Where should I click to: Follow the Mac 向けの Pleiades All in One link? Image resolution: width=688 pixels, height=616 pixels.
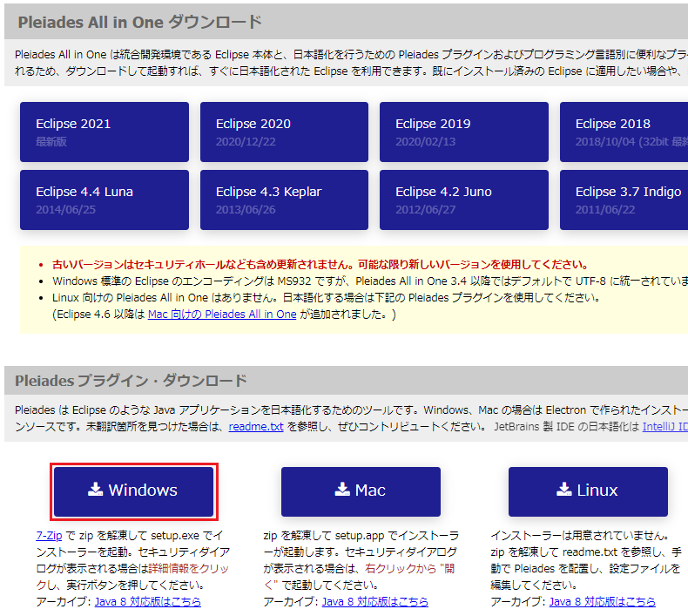222,315
